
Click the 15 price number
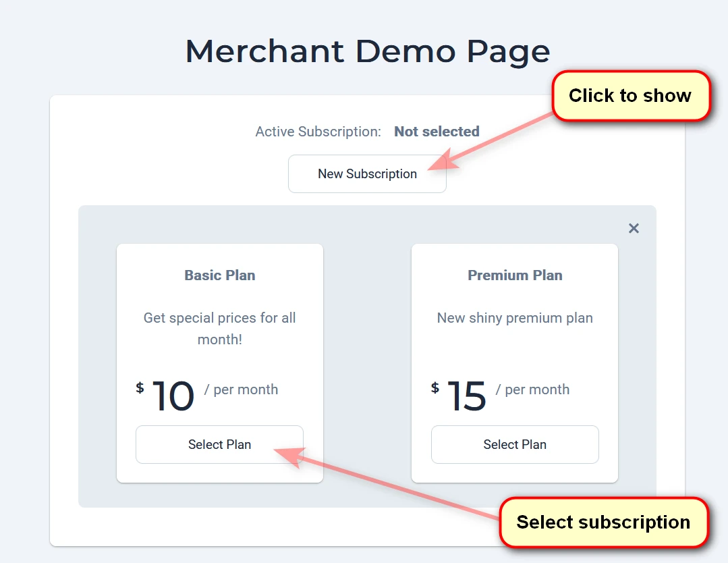466,396
